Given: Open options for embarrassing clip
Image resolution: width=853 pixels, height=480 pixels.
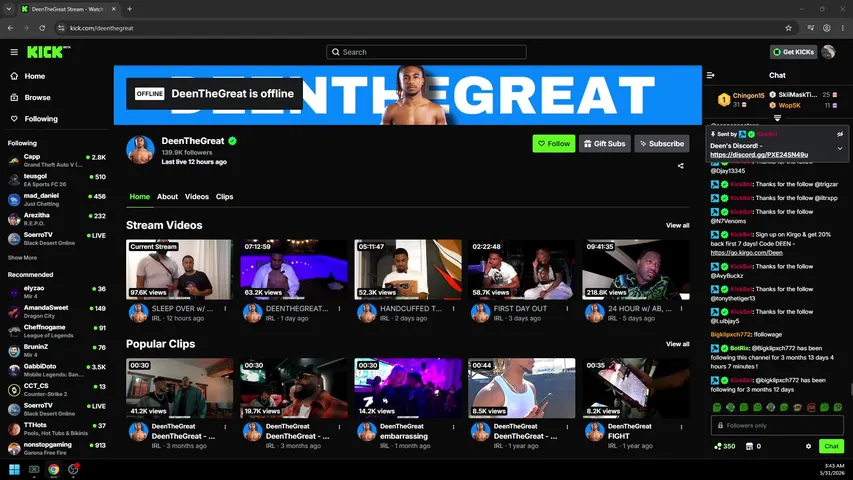Looking at the screenshot, I should (x=453, y=427).
